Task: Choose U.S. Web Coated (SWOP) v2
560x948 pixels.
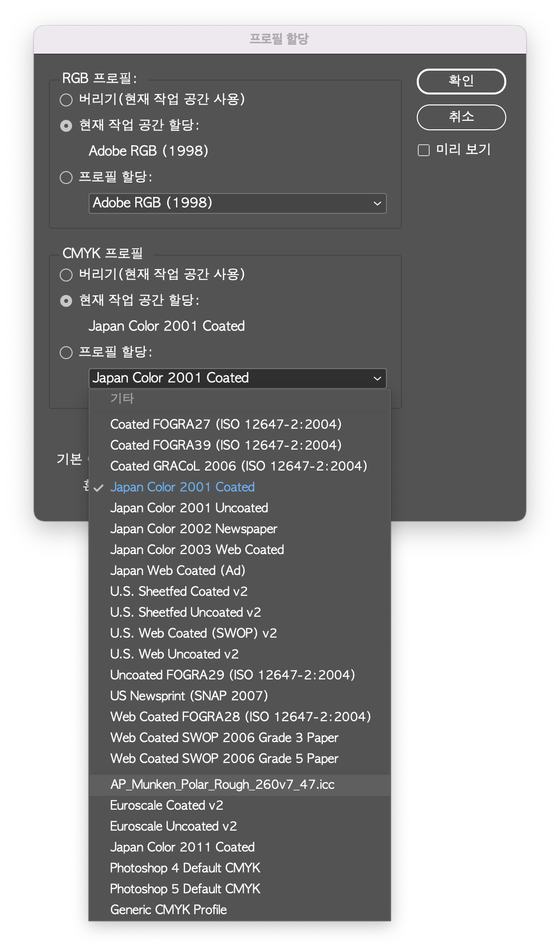Action: (240, 633)
